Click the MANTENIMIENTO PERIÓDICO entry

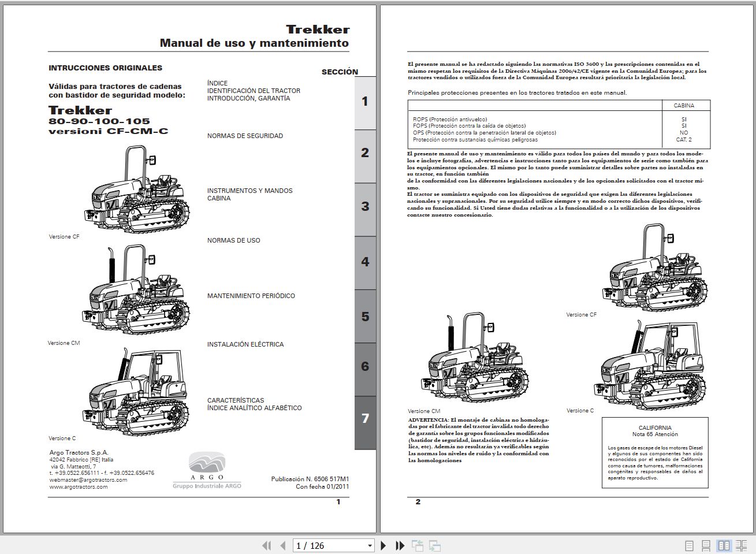[251, 296]
